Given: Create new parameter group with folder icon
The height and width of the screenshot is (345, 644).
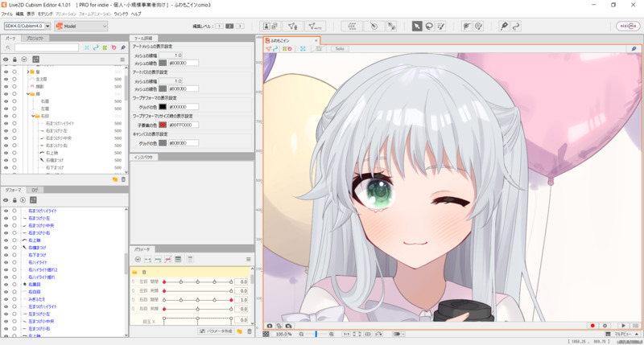Looking at the screenshot, I should (239, 331).
